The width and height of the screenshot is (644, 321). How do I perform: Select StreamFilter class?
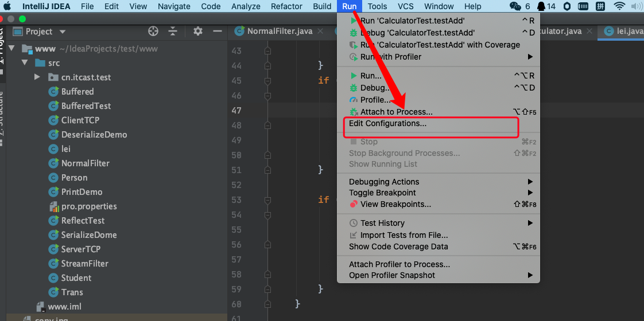(84, 264)
